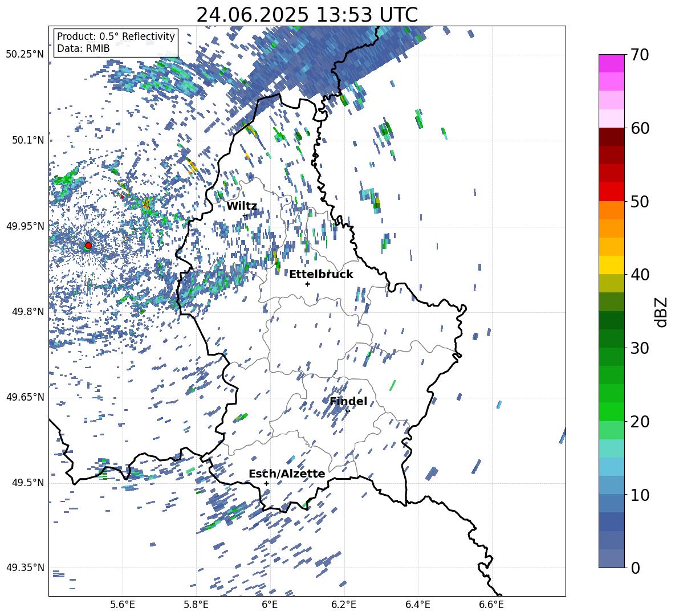675x616 pixels.
Task: Click the yellow colorbar segment above 40
Action: point(611,265)
